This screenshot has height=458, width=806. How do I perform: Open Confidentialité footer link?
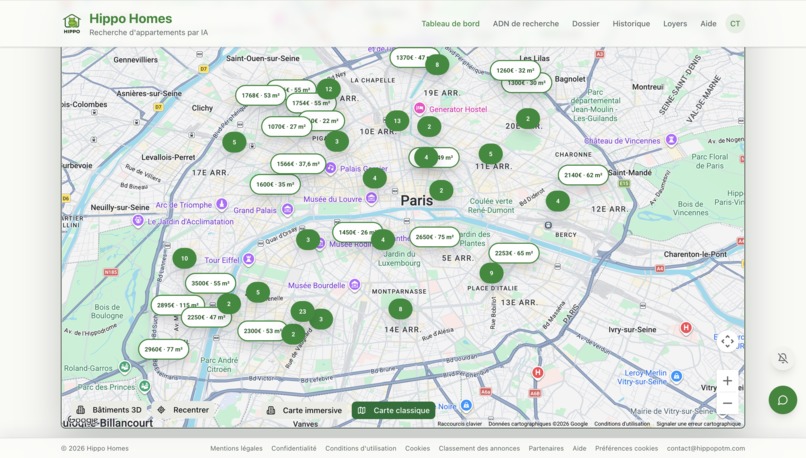(294, 448)
